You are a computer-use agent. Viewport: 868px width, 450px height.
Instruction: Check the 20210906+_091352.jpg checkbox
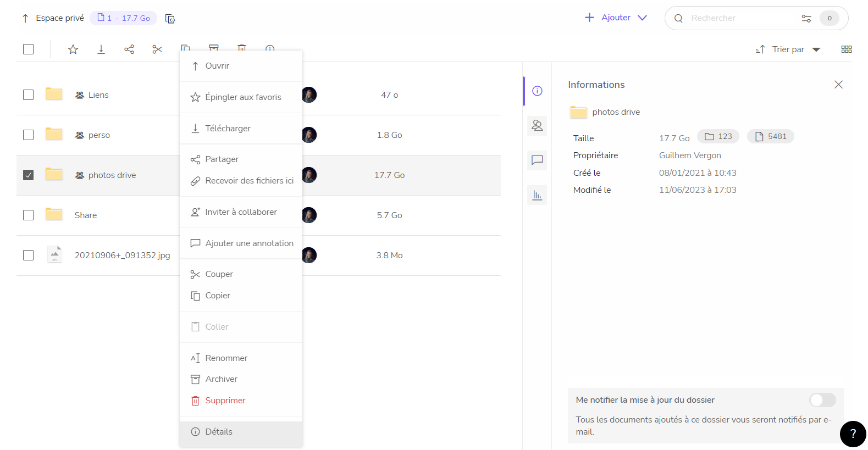click(29, 255)
